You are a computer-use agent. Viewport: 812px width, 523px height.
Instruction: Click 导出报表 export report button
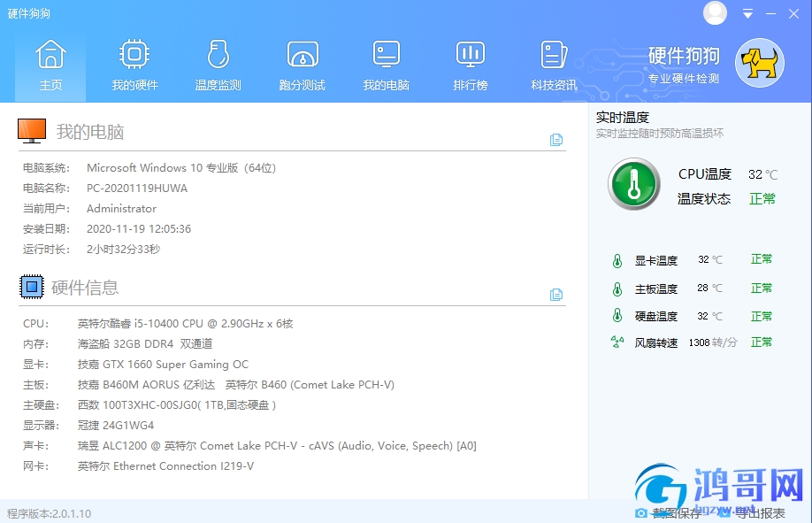point(752,513)
